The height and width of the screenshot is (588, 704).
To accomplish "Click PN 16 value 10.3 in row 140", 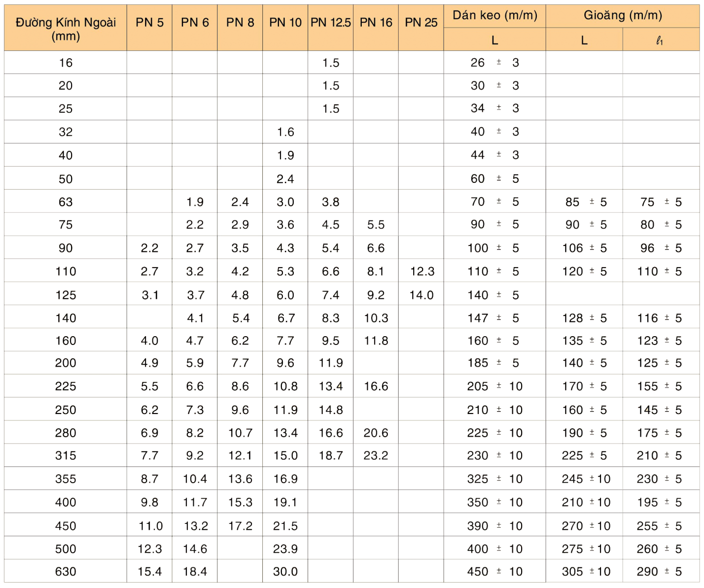I will point(376,318).
